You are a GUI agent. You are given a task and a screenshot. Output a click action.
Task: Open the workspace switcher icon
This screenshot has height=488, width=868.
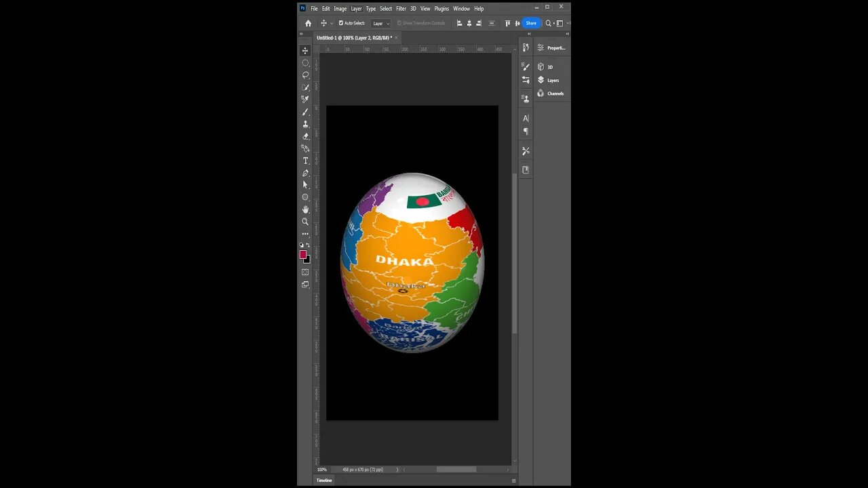tap(559, 23)
